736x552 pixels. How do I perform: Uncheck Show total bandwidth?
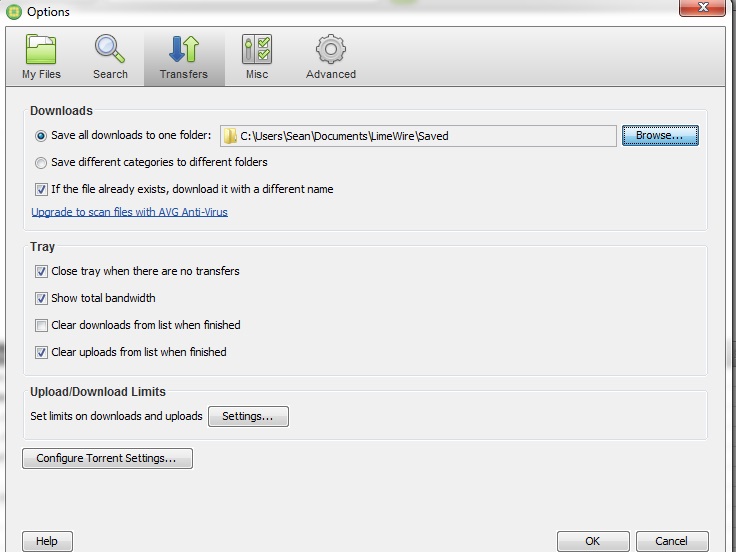pos(41,298)
